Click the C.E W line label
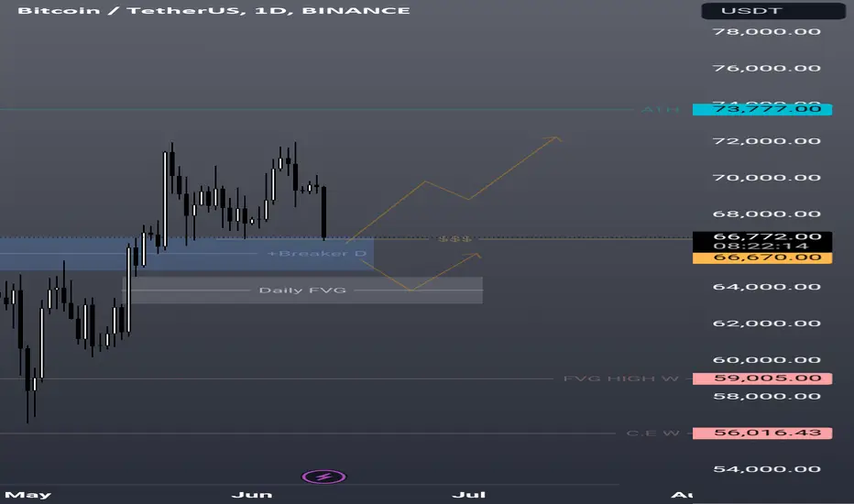 [x=652, y=433]
